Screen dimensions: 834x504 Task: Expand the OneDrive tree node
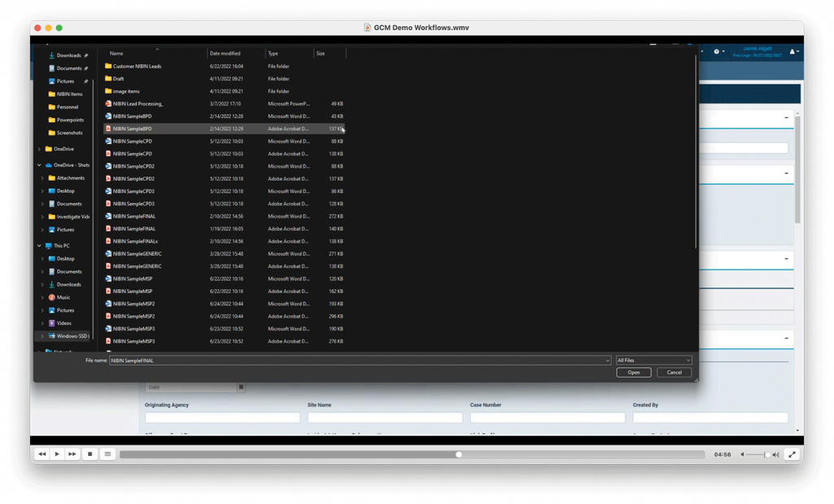point(39,149)
